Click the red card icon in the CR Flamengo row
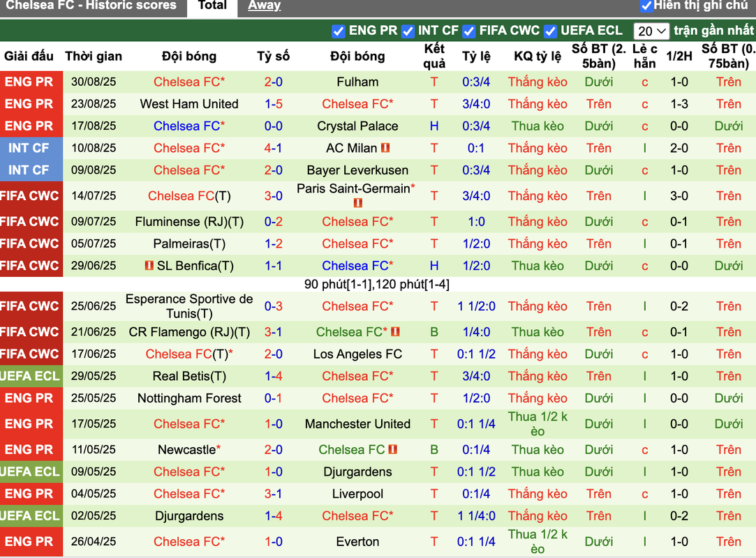This screenshot has width=756, height=558. point(395,332)
